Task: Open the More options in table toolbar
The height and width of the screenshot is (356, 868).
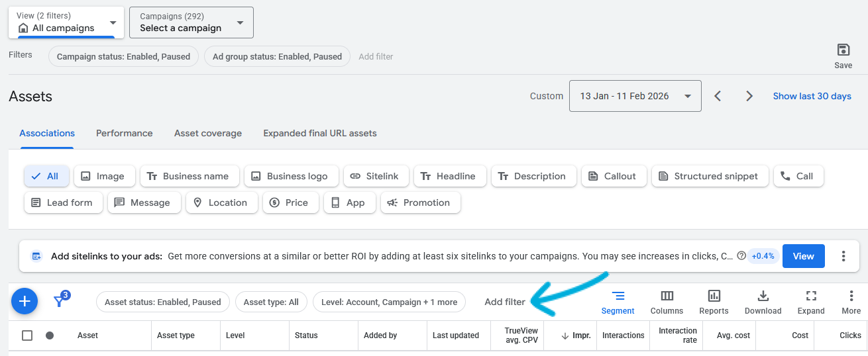Action: tap(851, 302)
